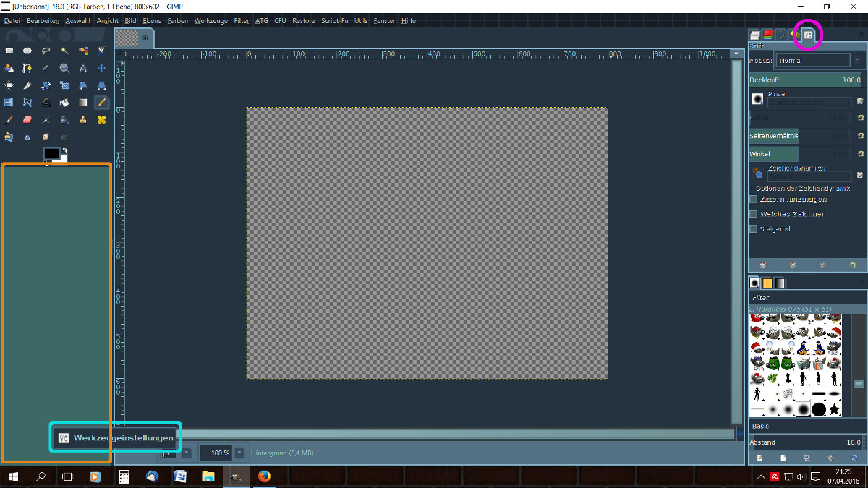Select the Smudge tool
This screenshot has height=488, width=868.
(x=46, y=137)
